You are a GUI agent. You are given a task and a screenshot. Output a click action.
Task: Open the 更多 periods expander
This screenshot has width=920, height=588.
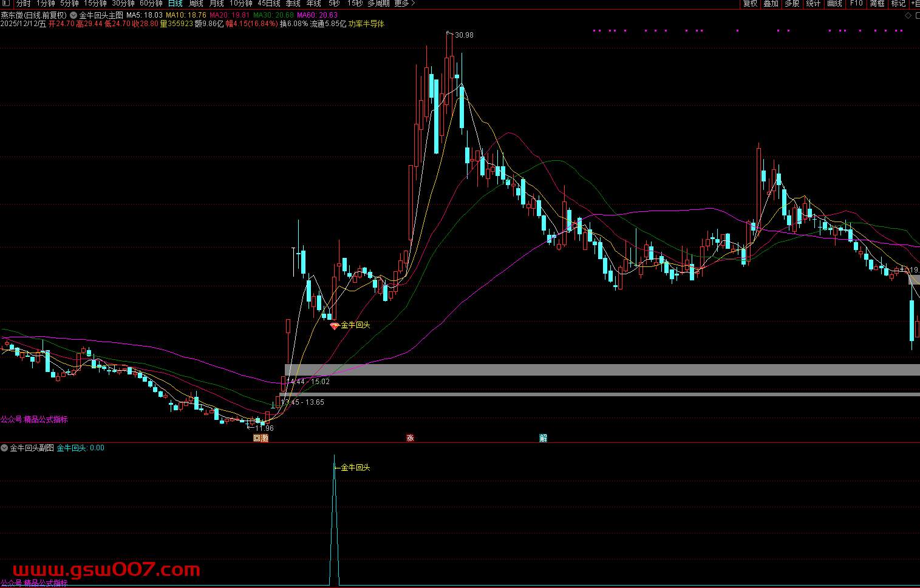tap(404, 4)
